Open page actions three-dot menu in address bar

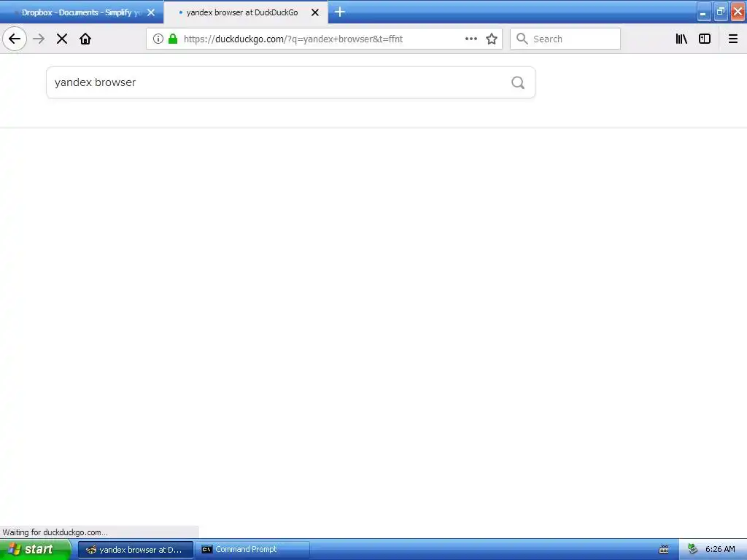point(471,39)
